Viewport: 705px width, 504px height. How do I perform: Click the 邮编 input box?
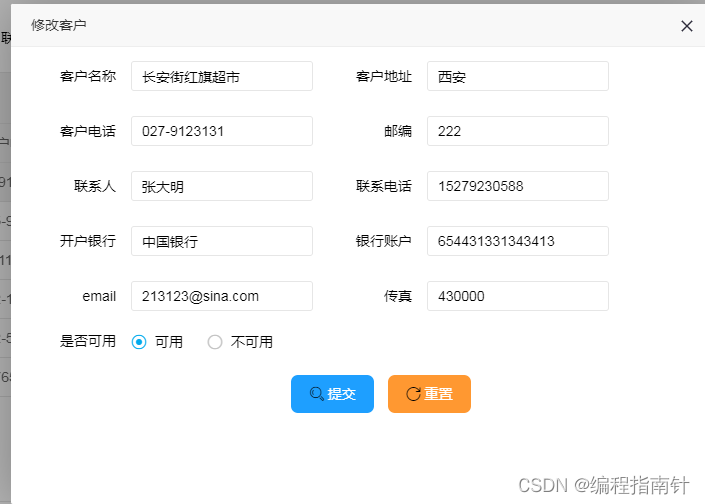(517, 131)
